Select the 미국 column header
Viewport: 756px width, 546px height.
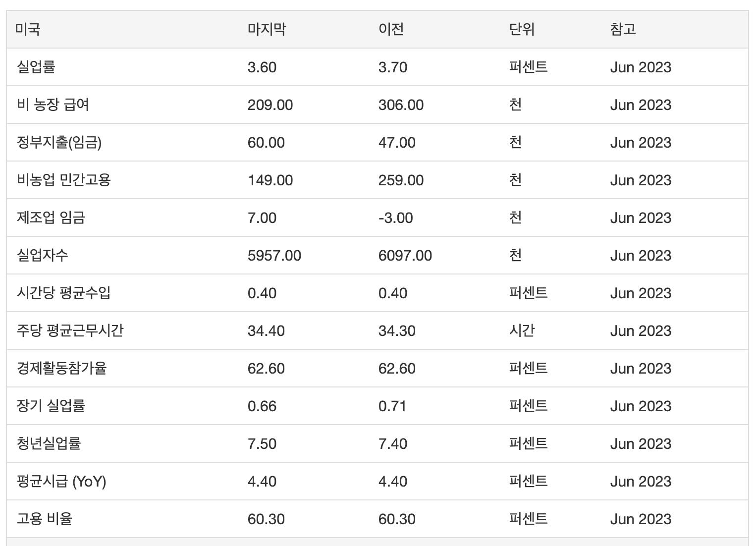click(x=28, y=29)
